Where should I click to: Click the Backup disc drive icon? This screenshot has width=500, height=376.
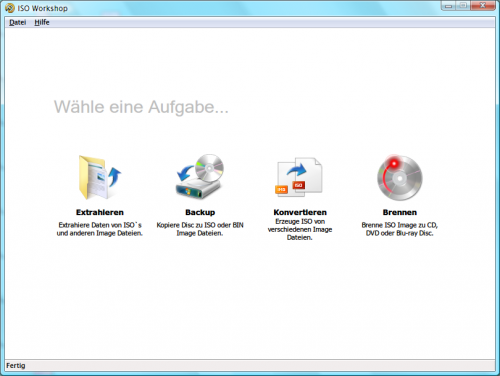200,177
